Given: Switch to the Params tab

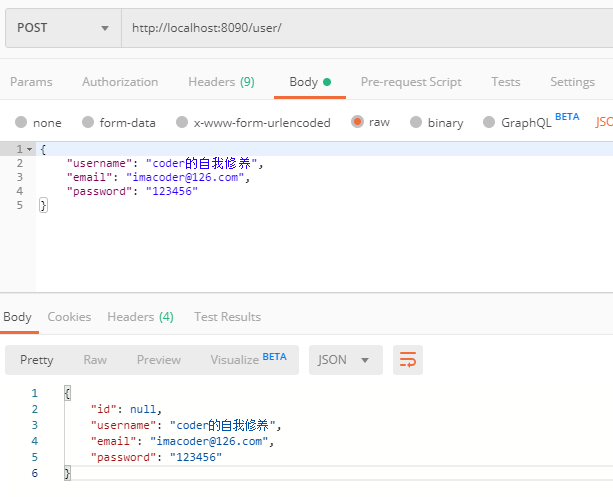Looking at the screenshot, I should coord(31,82).
